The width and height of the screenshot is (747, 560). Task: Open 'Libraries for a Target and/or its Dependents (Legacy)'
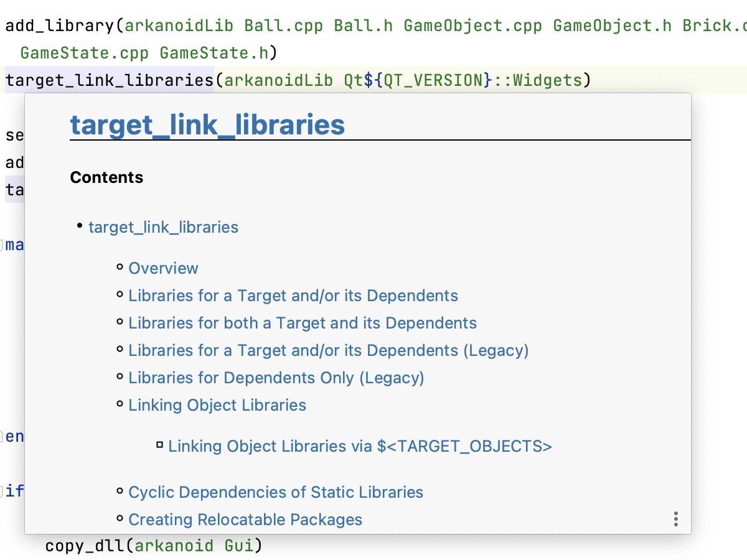pos(328,350)
